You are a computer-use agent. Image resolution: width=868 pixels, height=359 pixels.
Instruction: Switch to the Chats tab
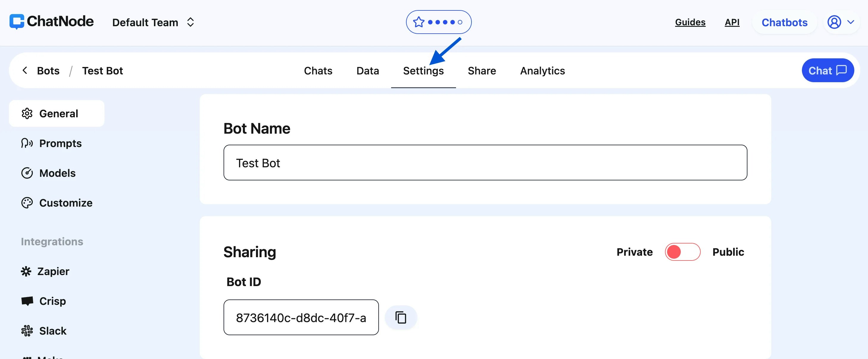318,71
